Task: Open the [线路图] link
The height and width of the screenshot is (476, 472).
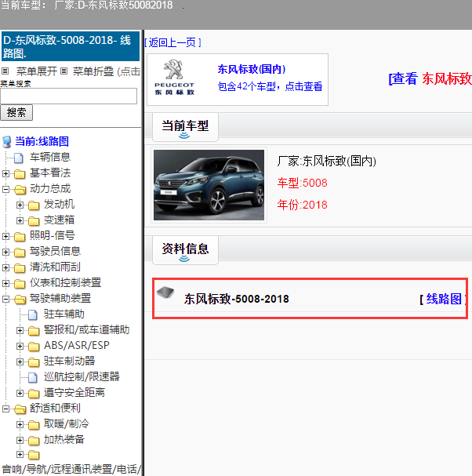Action: point(445,299)
